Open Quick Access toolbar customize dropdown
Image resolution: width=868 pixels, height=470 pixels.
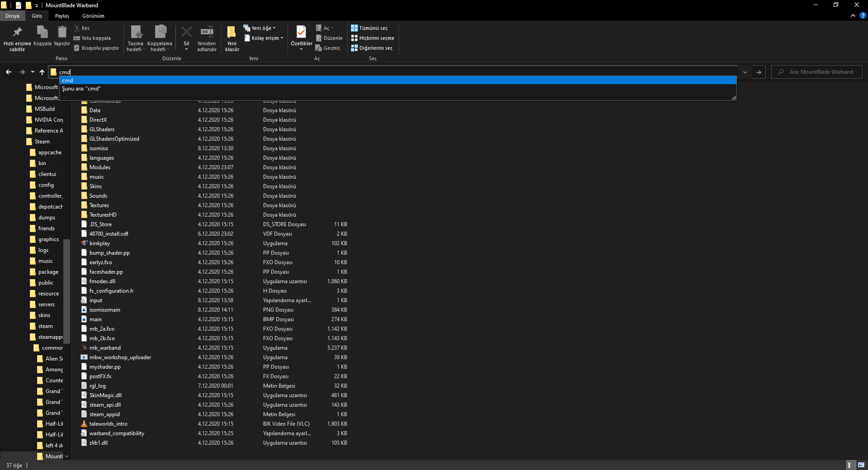pyautogui.click(x=37, y=5)
